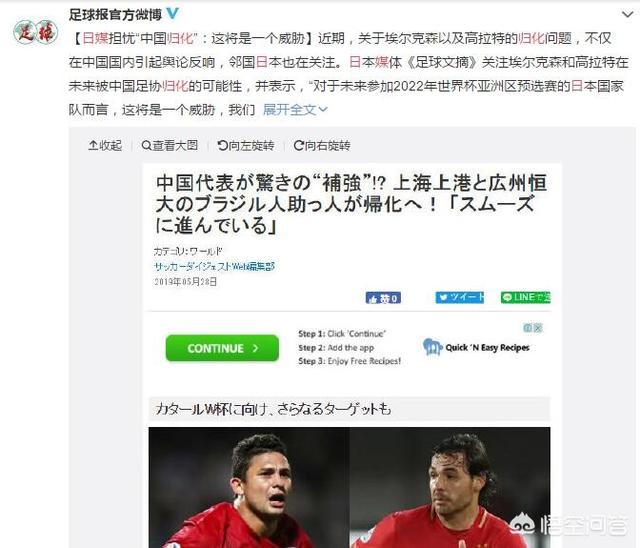Rotate image left with 向左旋转

246,145
